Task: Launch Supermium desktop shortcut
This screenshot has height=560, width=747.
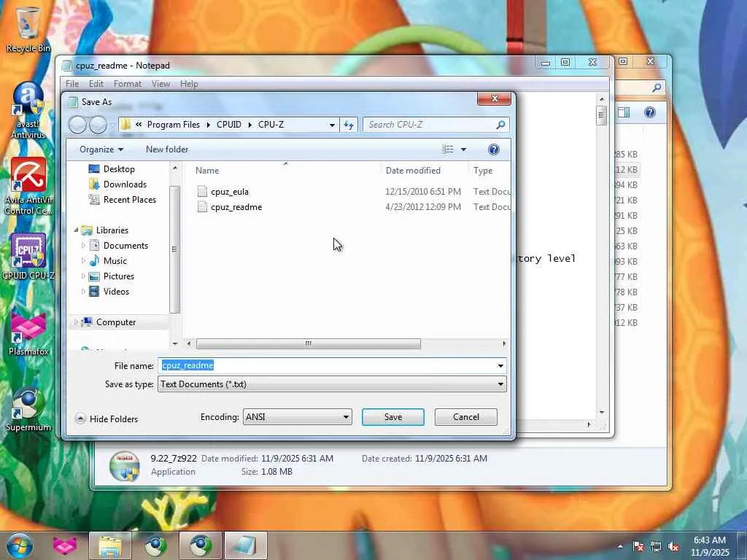Action: coord(28,410)
